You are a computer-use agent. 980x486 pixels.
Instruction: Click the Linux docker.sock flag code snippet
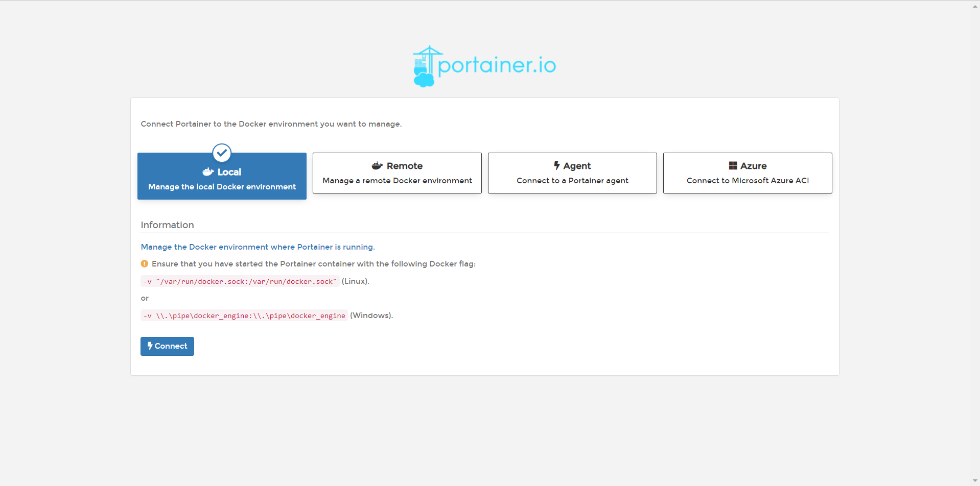(240, 281)
